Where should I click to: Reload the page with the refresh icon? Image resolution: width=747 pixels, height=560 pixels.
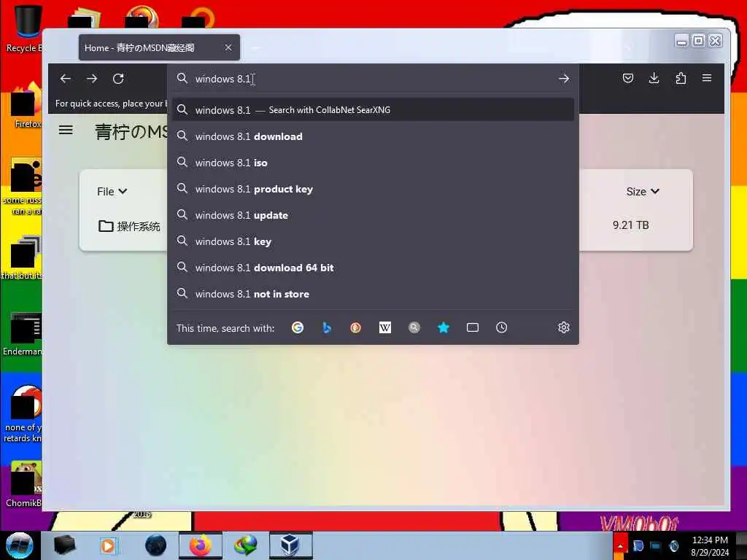[x=119, y=79]
